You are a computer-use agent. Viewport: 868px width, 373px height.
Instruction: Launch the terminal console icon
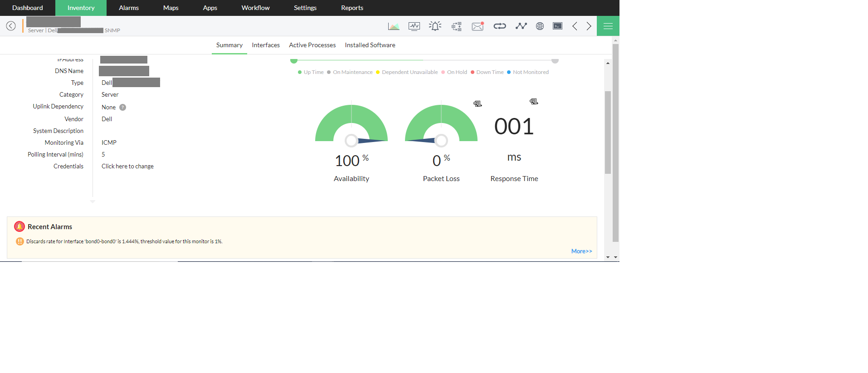(558, 26)
